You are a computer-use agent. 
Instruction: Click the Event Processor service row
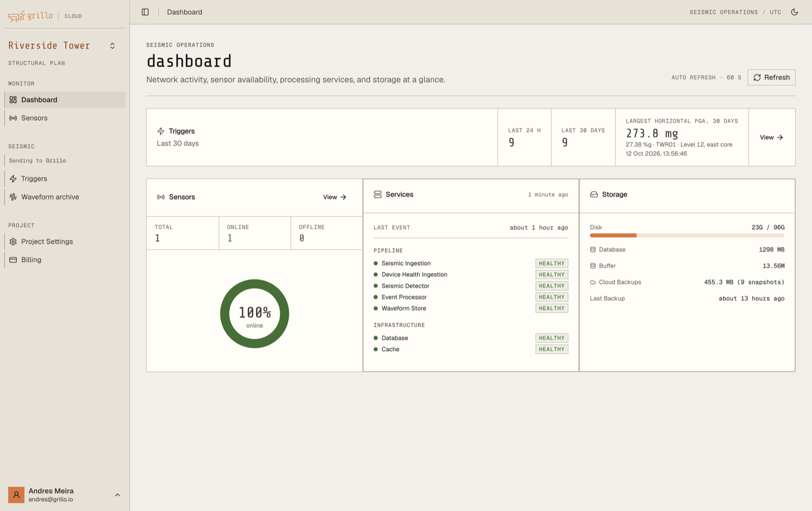(x=471, y=297)
